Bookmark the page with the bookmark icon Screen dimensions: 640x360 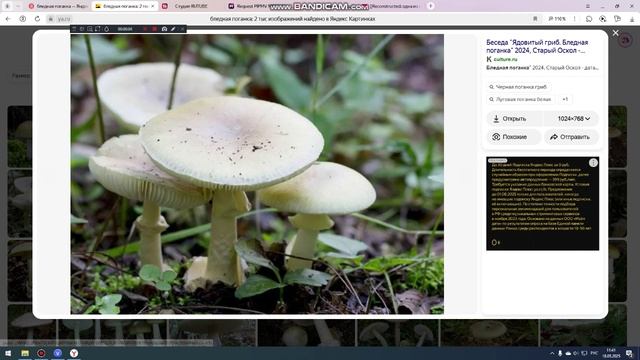[x=535, y=19]
